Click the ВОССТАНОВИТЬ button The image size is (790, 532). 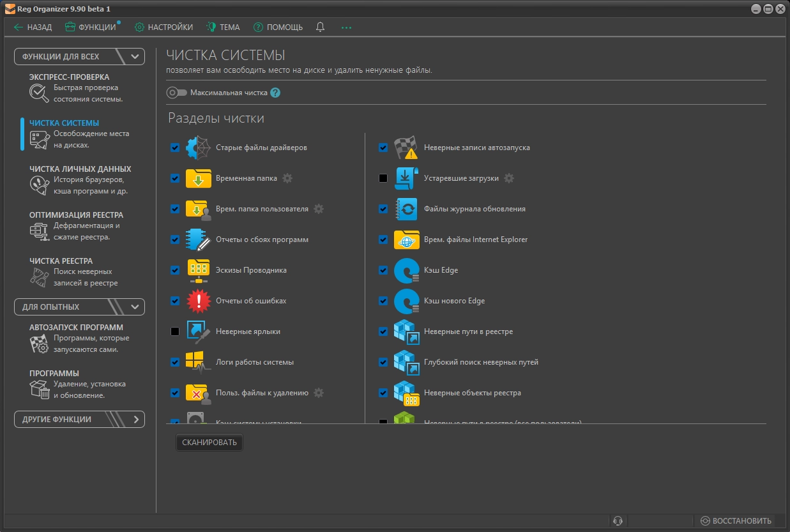pos(736,521)
